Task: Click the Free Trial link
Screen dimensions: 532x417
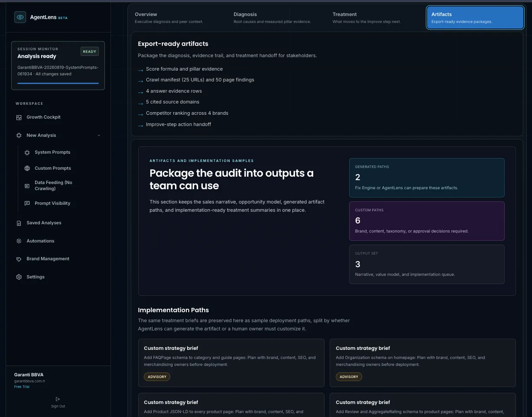Action: (22, 387)
